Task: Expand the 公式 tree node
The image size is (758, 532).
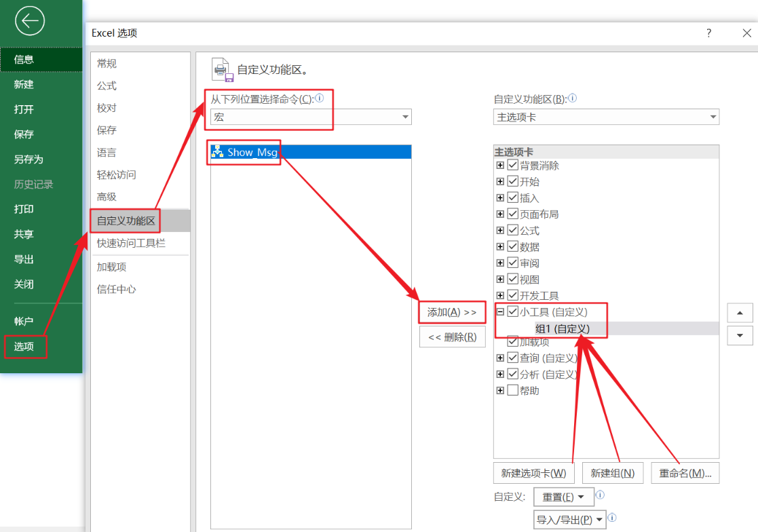Action: [500, 231]
